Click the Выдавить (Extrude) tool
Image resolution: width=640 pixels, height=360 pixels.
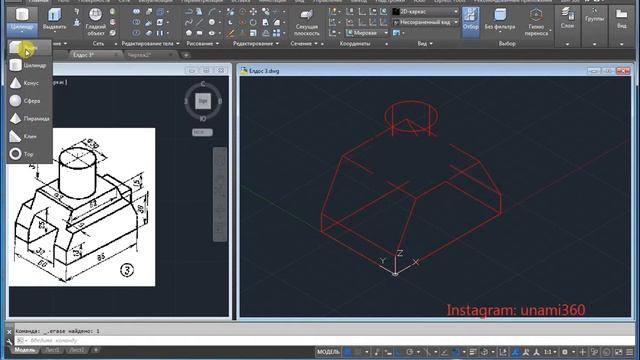point(54,20)
